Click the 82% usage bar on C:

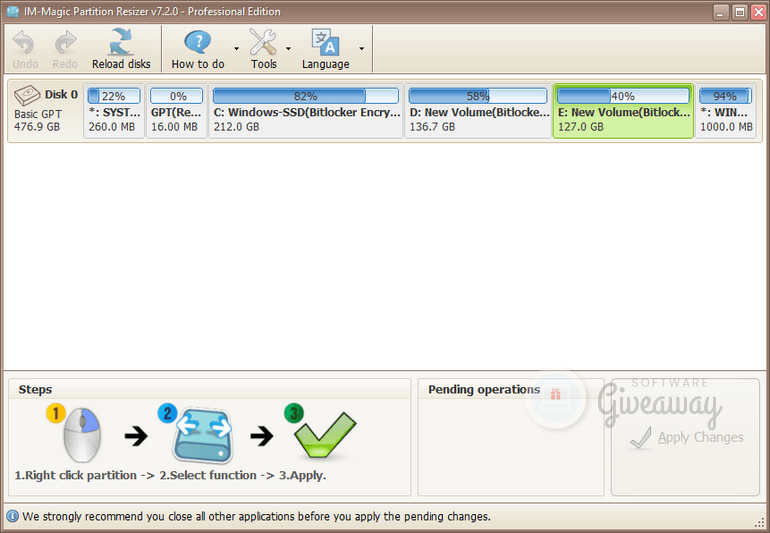[305, 96]
